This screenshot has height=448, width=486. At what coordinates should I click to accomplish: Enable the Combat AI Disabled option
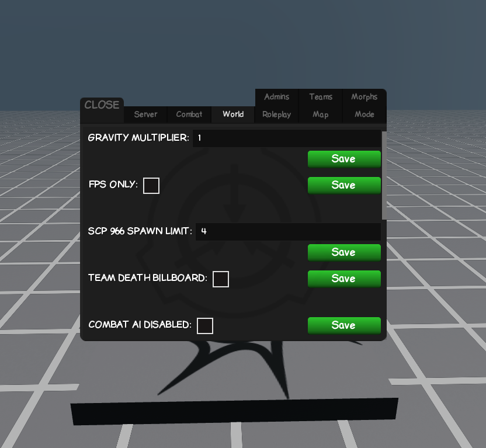pyautogui.click(x=205, y=325)
